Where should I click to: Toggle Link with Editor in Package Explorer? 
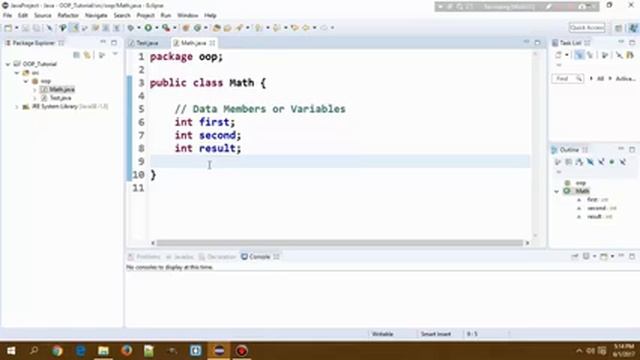[87, 55]
